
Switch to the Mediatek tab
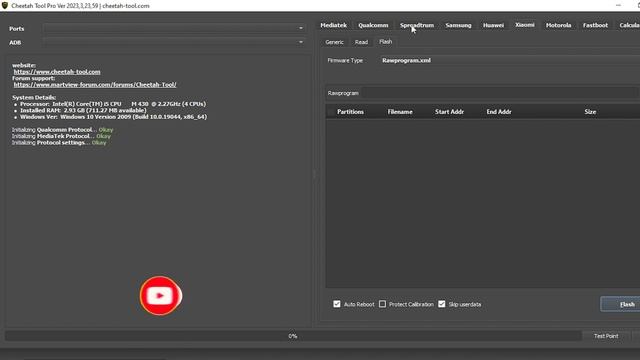coord(333,25)
